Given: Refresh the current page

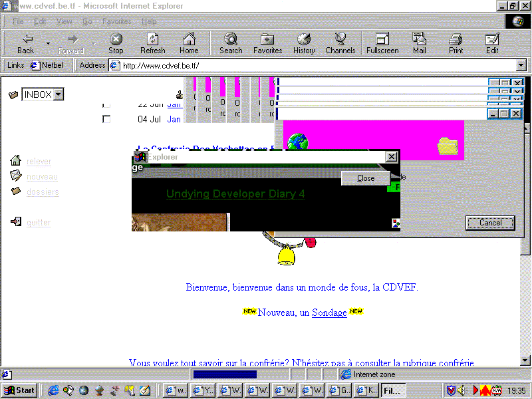Looking at the screenshot, I should click(x=152, y=44).
